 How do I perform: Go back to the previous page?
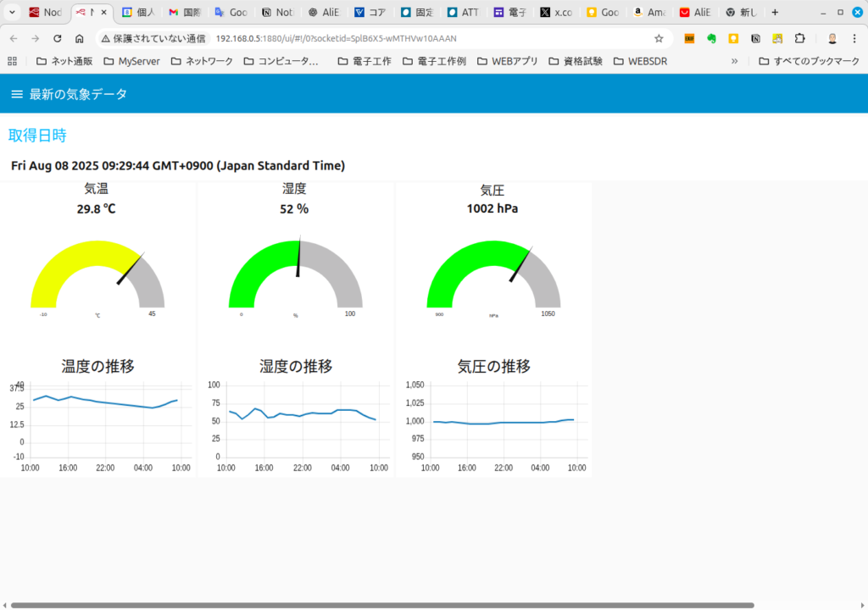tap(14, 38)
